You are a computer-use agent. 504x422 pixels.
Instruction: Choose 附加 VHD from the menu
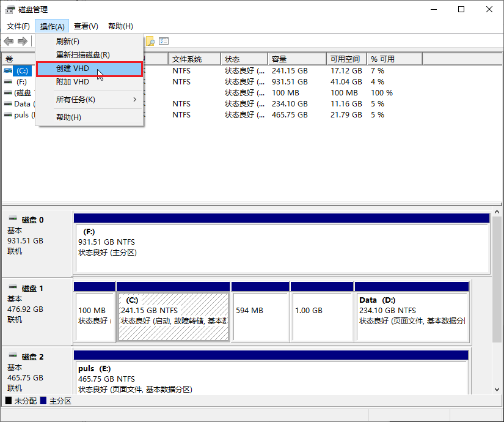73,82
